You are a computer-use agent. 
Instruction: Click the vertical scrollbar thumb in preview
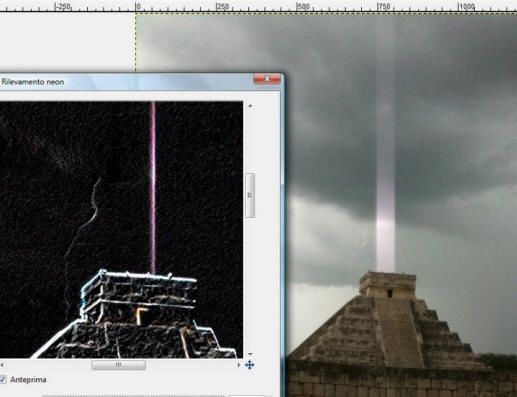(x=250, y=195)
